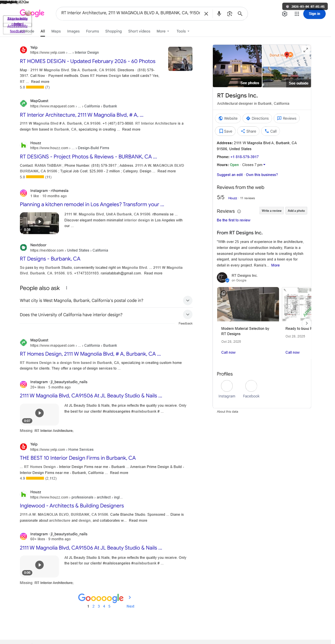Click Add a photo button
The width and height of the screenshot is (335, 644).
(296, 211)
